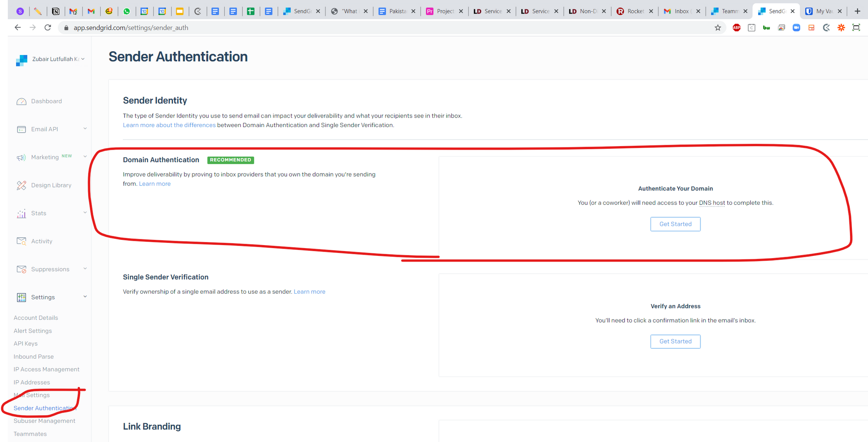The width and height of the screenshot is (868, 442).
Task: Click the Email API icon
Action: click(21, 129)
